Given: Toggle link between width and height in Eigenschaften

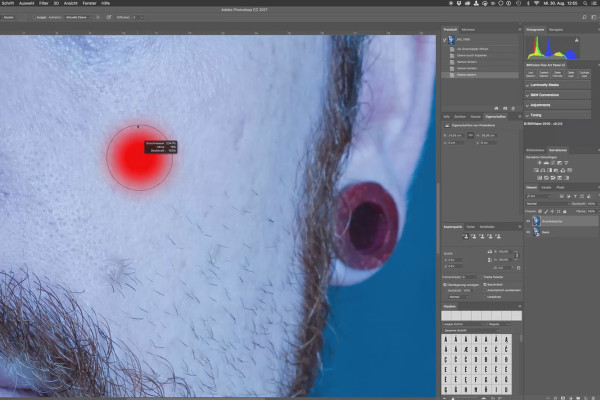Looking at the screenshot, I should coord(470,136).
